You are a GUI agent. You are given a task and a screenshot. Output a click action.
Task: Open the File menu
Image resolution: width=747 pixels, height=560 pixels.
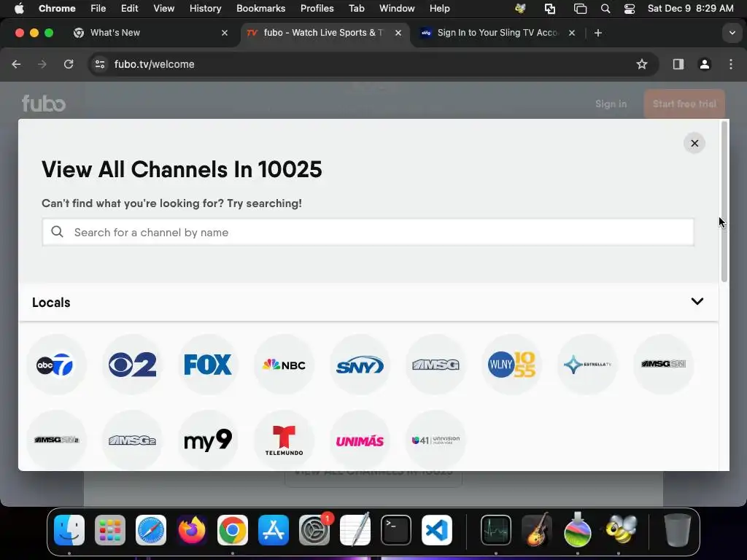click(x=98, y=9)
